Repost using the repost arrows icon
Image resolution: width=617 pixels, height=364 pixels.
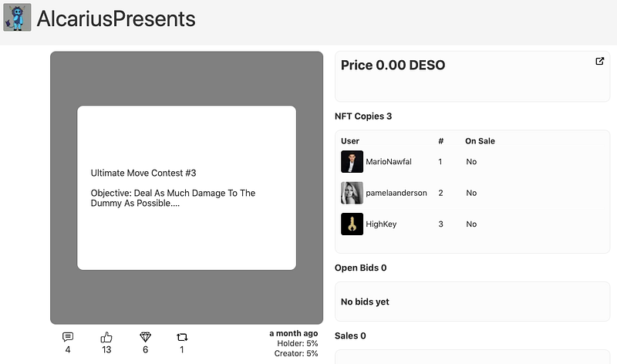[x=182, y=337]
